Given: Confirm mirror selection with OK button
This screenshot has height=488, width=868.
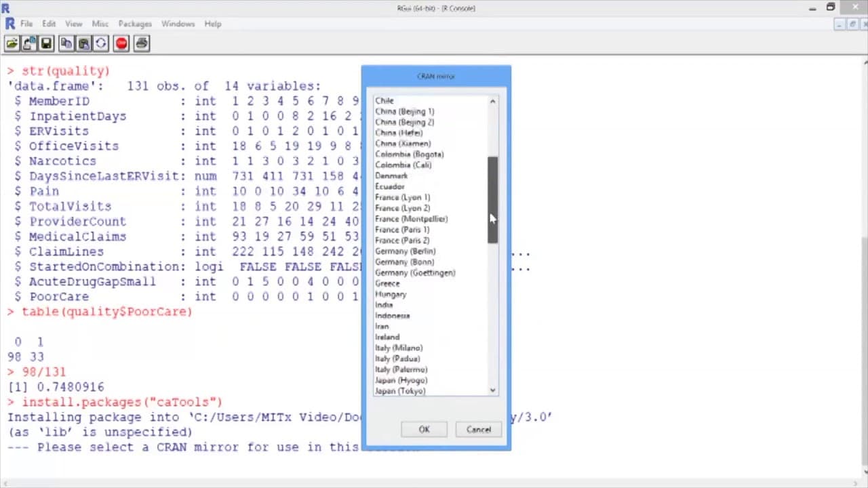Looking at the screenshot, I should 424,429.
